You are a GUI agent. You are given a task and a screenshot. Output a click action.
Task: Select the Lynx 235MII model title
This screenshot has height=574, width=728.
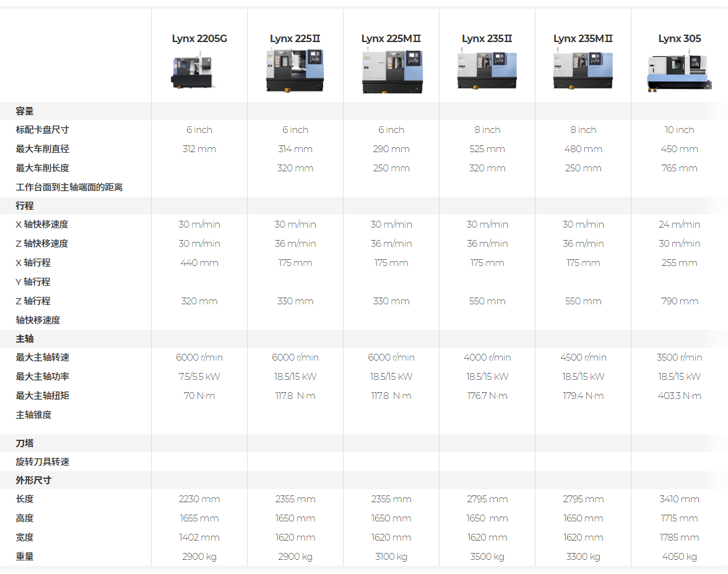583,38
